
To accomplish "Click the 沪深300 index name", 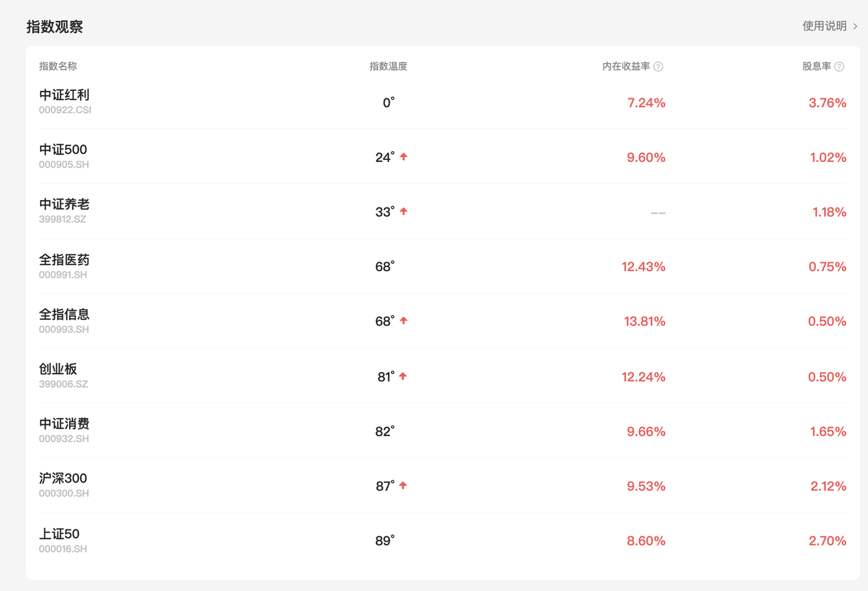I will (x=63, y=478).
